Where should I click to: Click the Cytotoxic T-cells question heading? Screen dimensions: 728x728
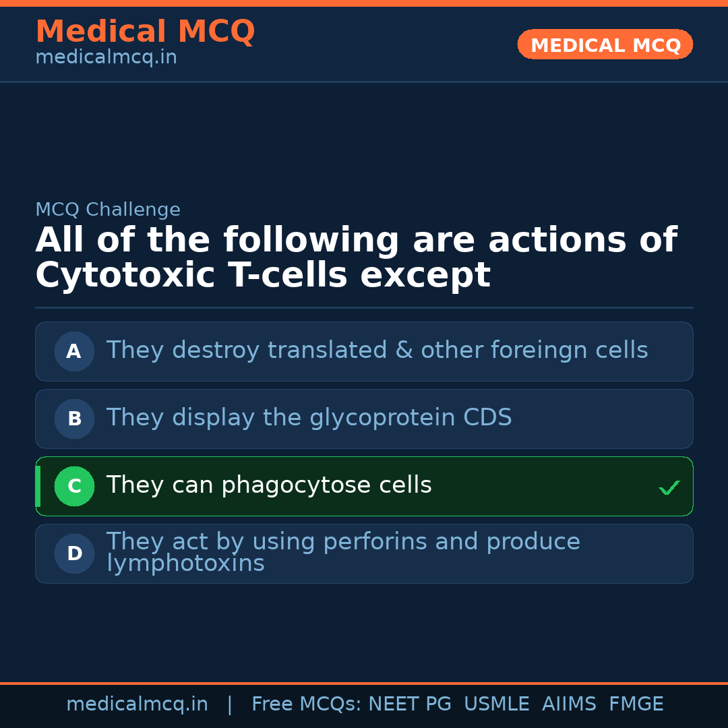coord(356,257)
